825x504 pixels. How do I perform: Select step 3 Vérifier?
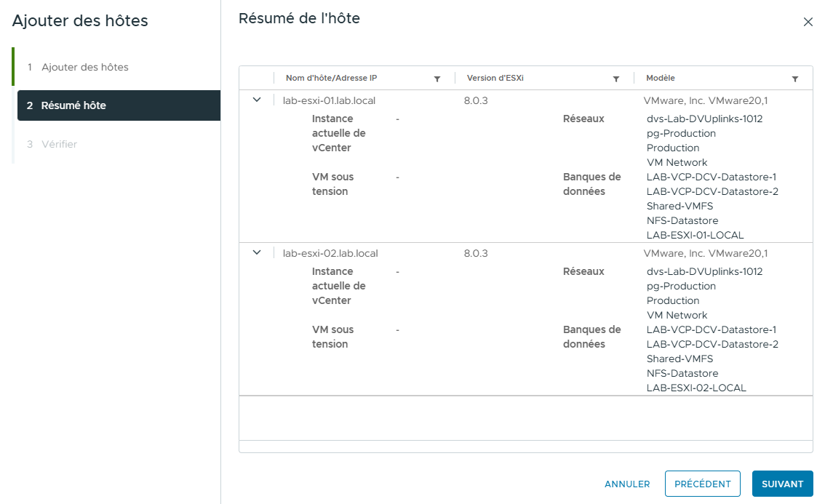[x=57, y=144]
